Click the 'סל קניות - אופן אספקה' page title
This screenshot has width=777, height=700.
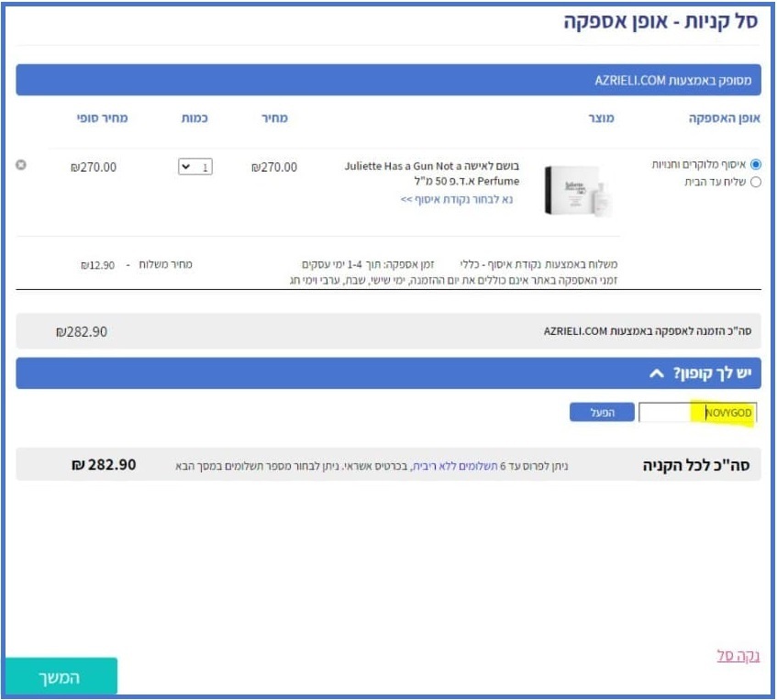click(x=660, y=23)
